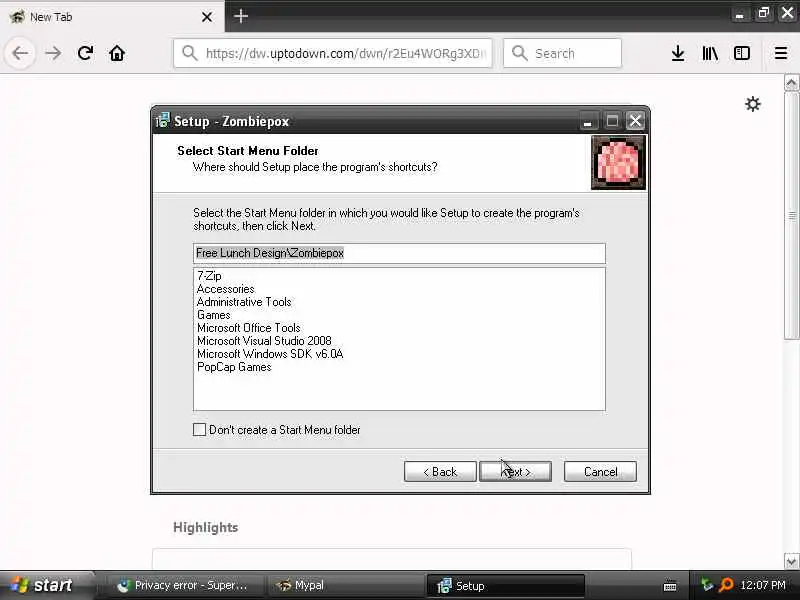Toggle the sidebar view icon

point(741,53)
